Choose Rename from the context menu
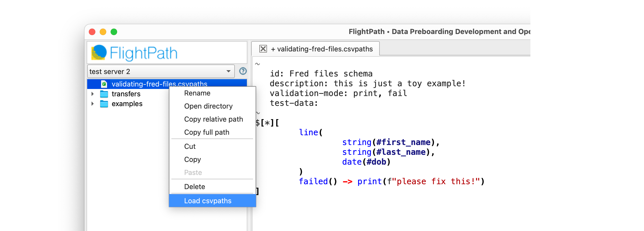This screenshot has width=644, height=231. click(197, 93)
